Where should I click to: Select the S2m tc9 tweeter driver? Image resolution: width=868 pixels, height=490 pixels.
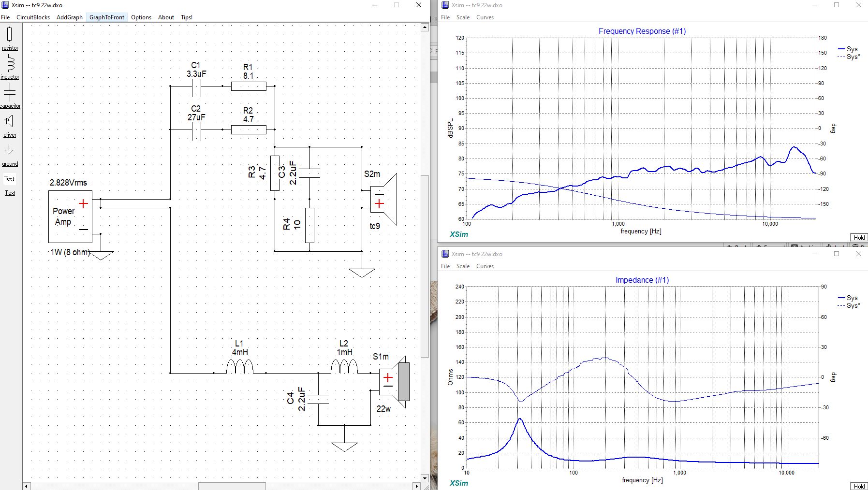pos(383,199)
